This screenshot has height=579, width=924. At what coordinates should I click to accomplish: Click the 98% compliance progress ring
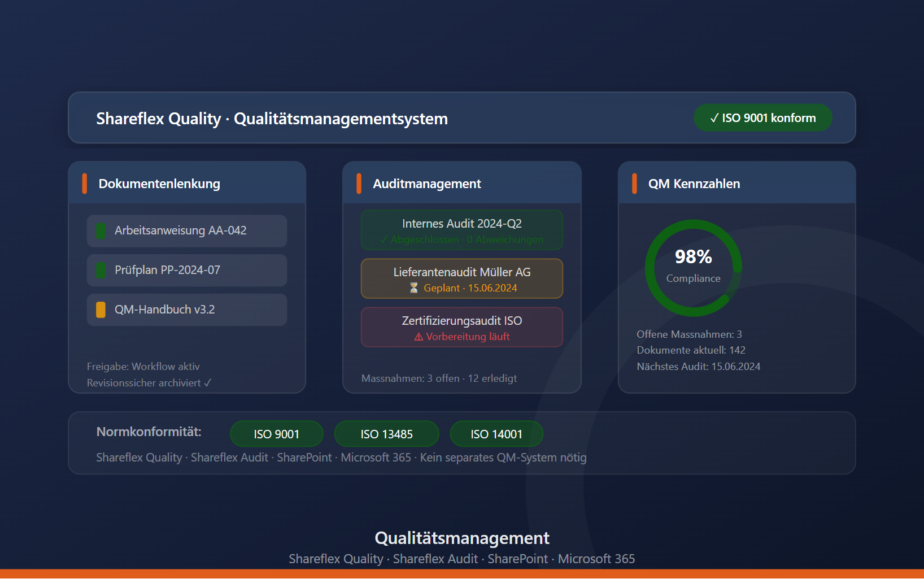pos(694,268)
